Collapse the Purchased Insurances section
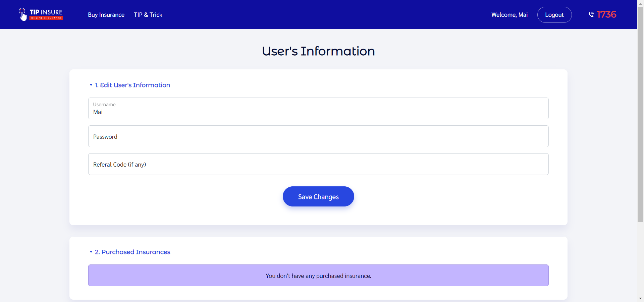 coord(132,252)
